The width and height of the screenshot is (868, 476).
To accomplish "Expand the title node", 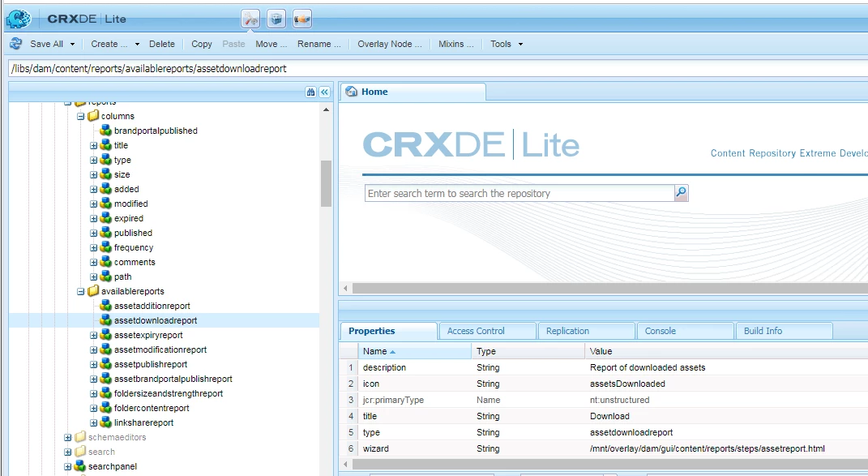I will [93, 146].
